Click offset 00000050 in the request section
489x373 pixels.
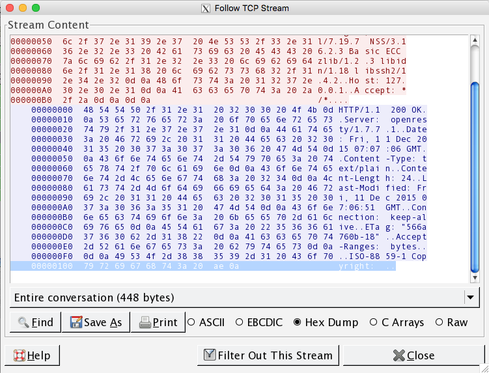click(x=31, y=41)
